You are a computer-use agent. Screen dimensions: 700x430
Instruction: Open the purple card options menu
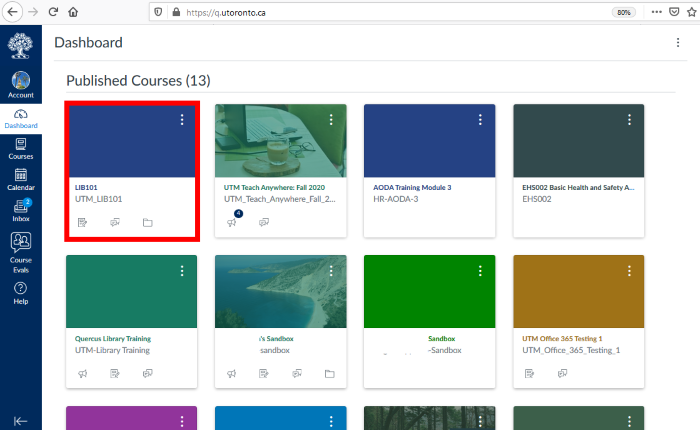click(182, 421)
